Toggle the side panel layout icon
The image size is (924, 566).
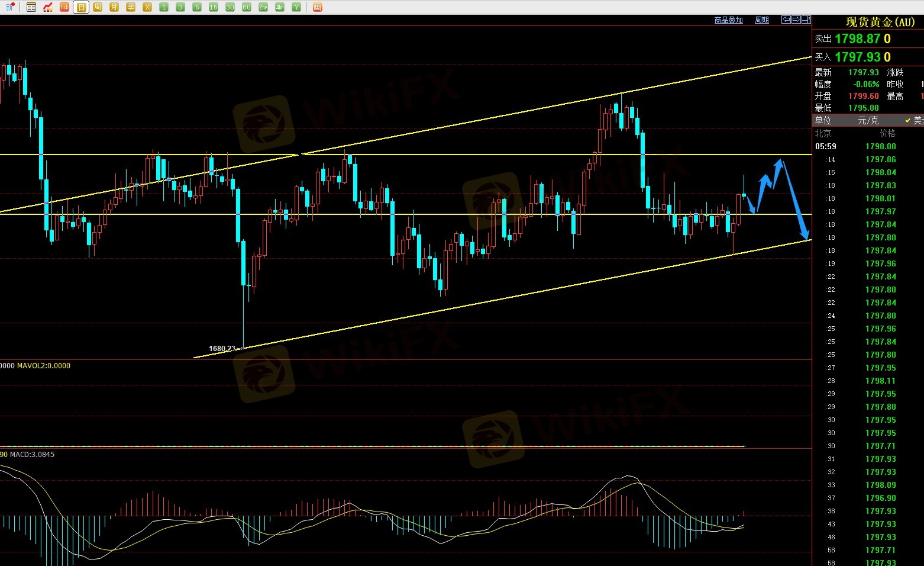point(806,20)
